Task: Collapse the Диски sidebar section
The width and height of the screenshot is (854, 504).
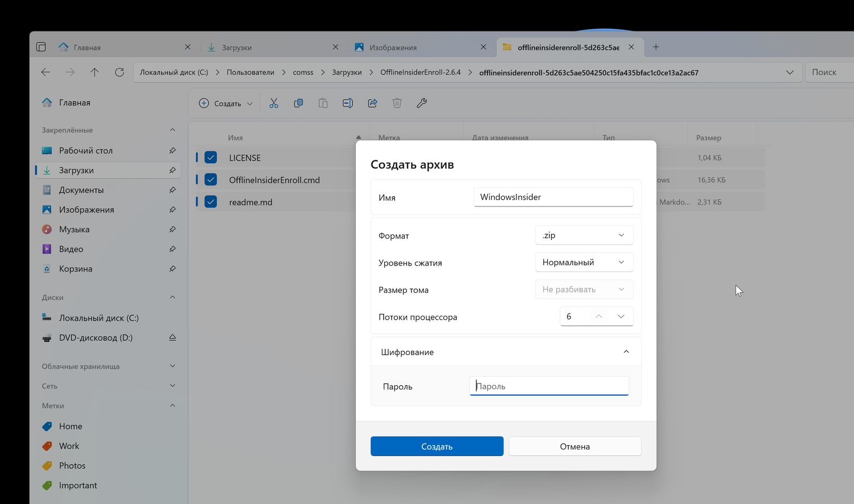Action: pyautogui.click(x=173, y=298)
